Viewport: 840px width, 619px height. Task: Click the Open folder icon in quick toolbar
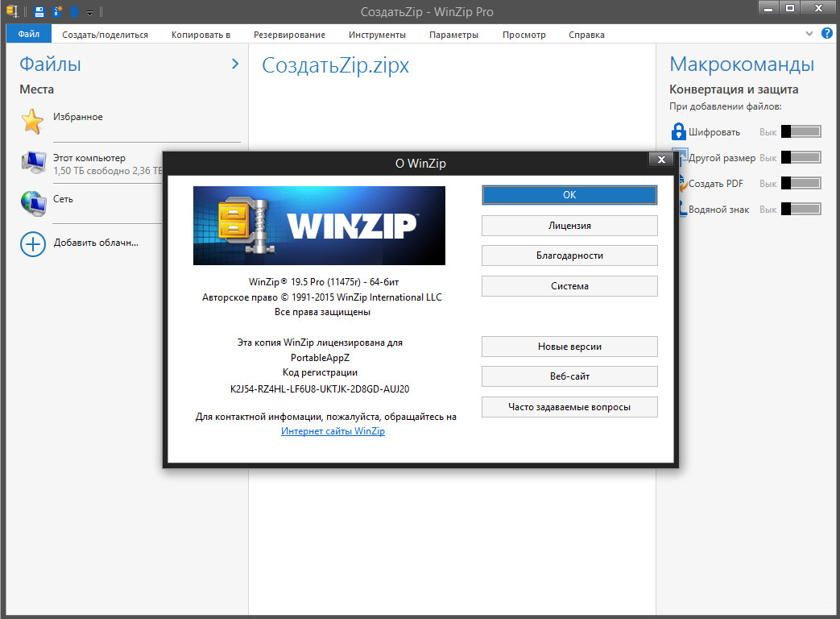[74, 11]
